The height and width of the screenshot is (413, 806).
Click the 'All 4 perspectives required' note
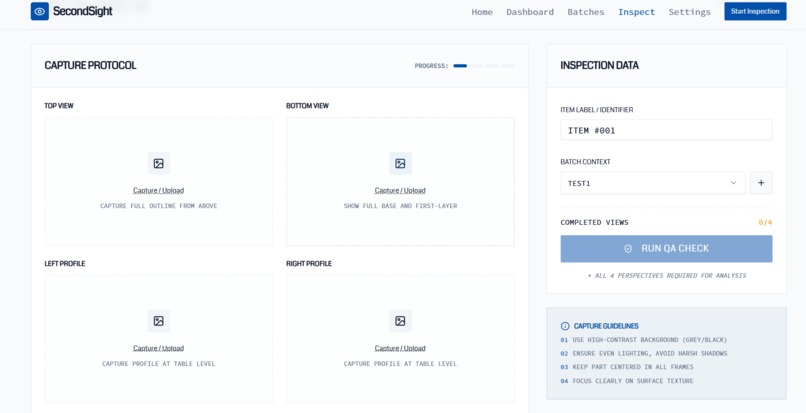pos(666,276)
